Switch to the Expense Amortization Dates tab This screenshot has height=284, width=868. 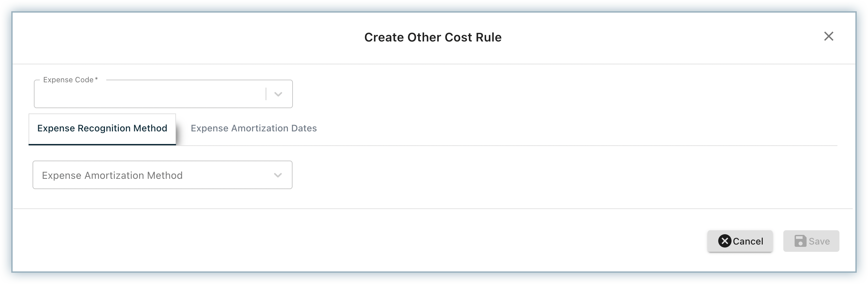253,128
